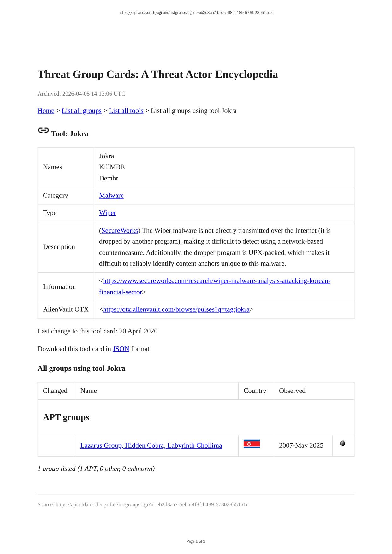Download the tool card via JSON link
The image size is (392, 554).
pos(121,349)
